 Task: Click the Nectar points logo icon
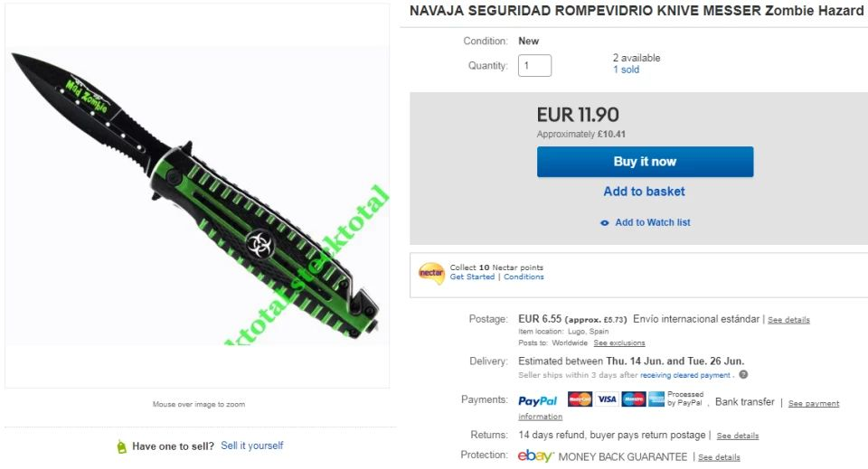pyautogui.click(x=431, y=273)
